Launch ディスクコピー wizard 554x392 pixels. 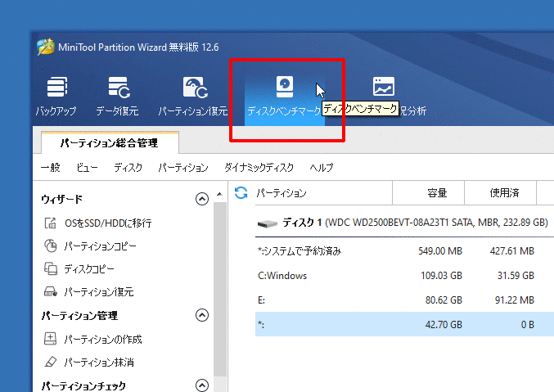click(x=88, y=268)
